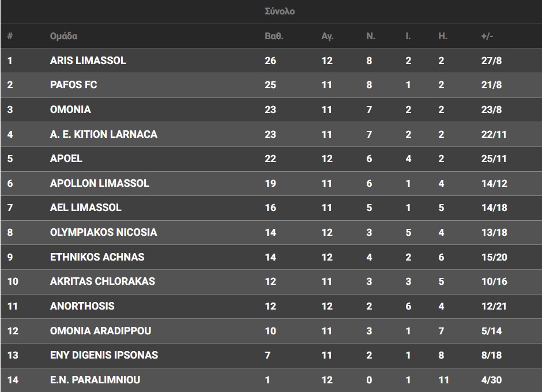Open OMONIA team in third place
The image size is (542, 392).
click(70, 110)
